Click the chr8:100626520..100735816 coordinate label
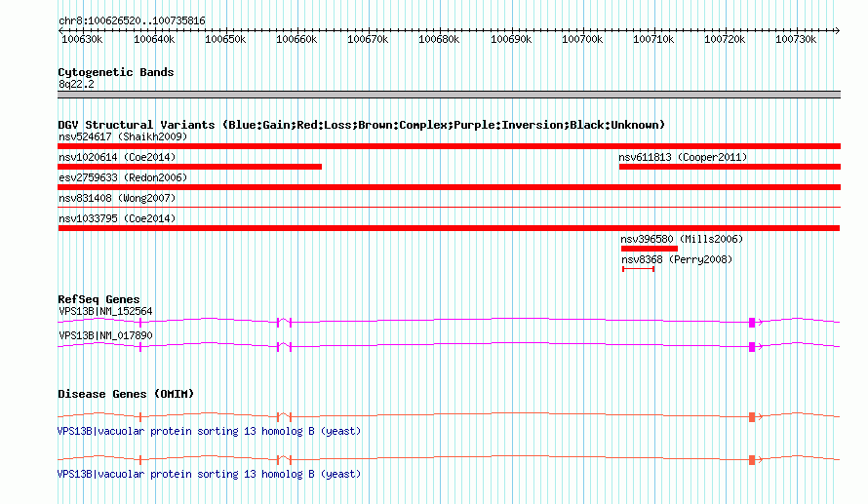This screenshot has height=504, width=868. [132, 20]
